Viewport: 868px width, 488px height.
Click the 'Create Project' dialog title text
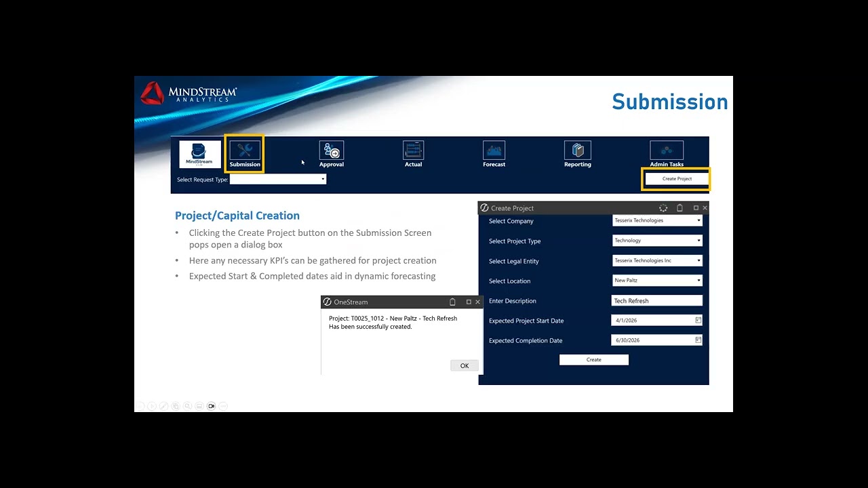pos(512,208)
